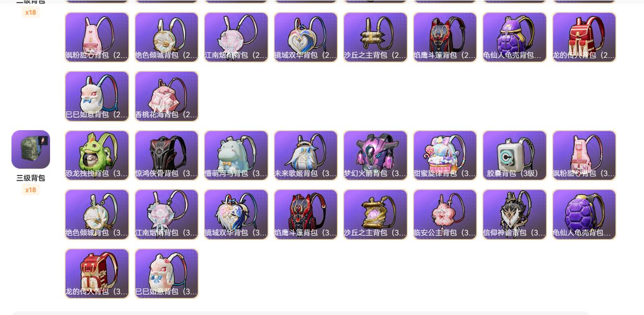644x315 pixels.
Task: Click the level 3 巳巳如意背包 snake backpack
Action: coord(166,273)
